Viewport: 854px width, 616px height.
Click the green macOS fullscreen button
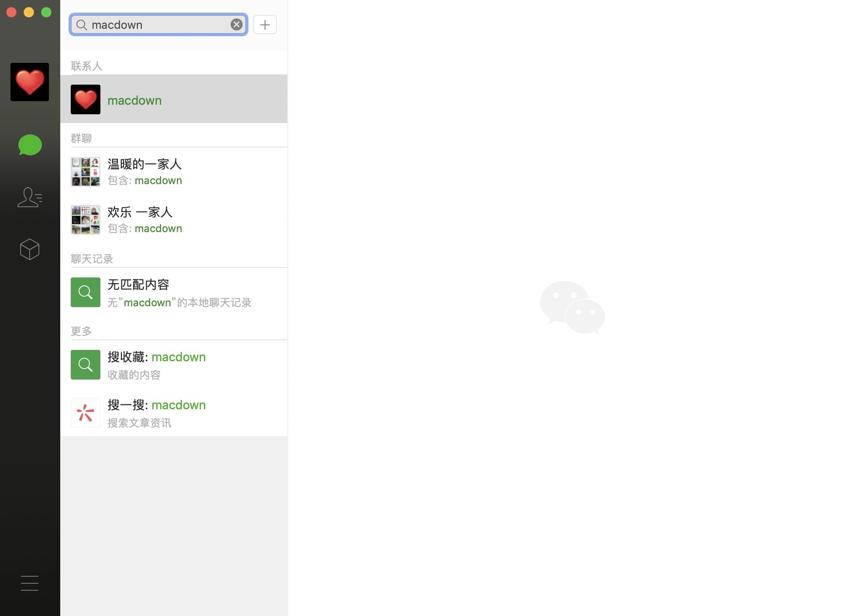(x=46, y=12)
